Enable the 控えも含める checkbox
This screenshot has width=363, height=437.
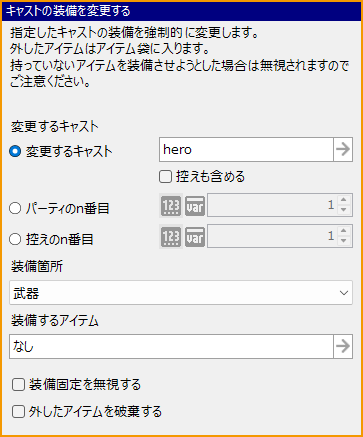pos(165,177)
